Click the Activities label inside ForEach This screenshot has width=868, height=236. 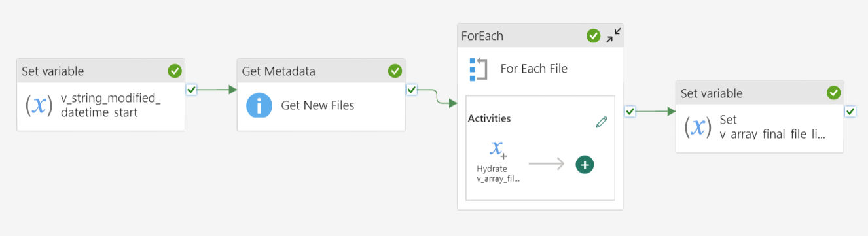pyautogui.click(x=489, y=118)
